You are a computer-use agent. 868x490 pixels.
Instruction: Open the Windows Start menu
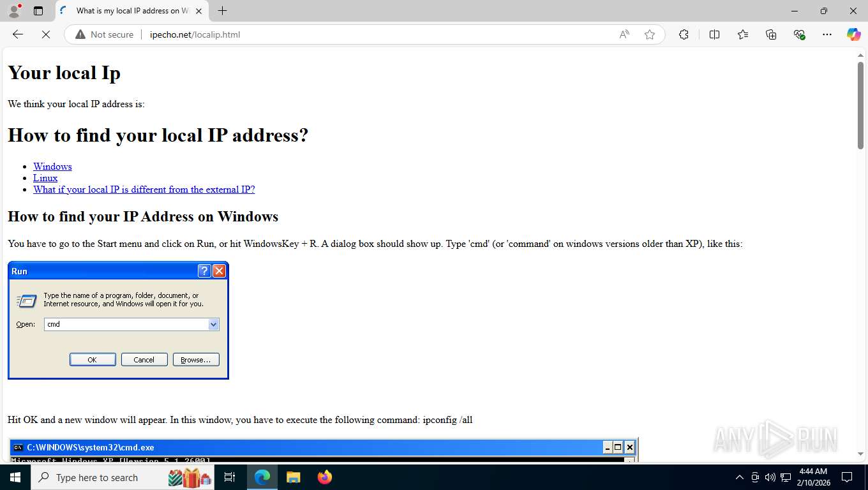pos(15,477)
